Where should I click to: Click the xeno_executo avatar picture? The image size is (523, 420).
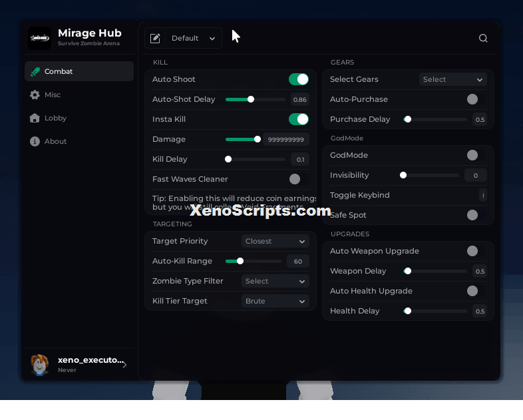point(40,365)
